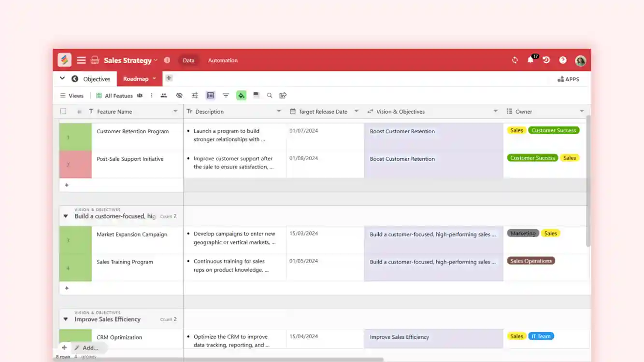
Task: Click the green paint bucket color tool
Action: click(x=241, y=95)
